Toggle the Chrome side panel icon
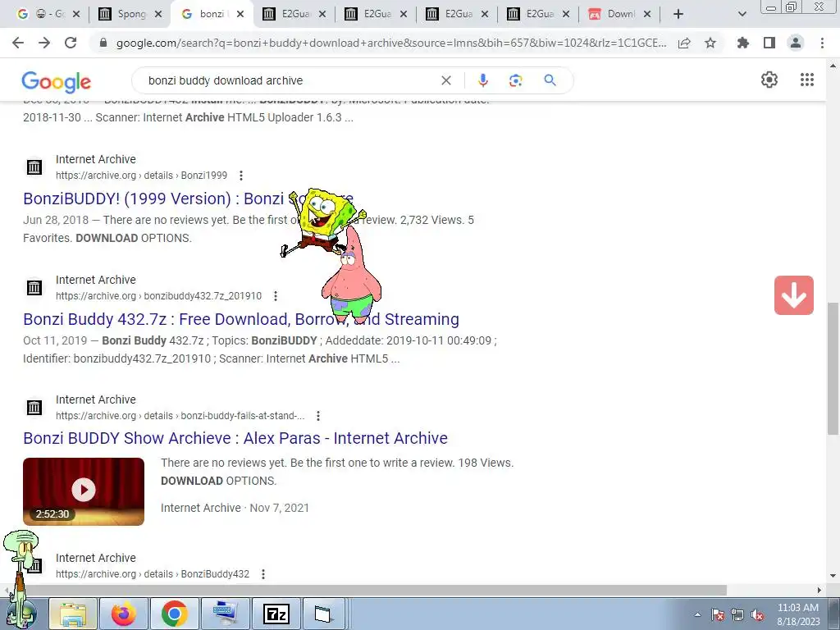The height and width of the screenshot is (630, 840). (769, 43)
